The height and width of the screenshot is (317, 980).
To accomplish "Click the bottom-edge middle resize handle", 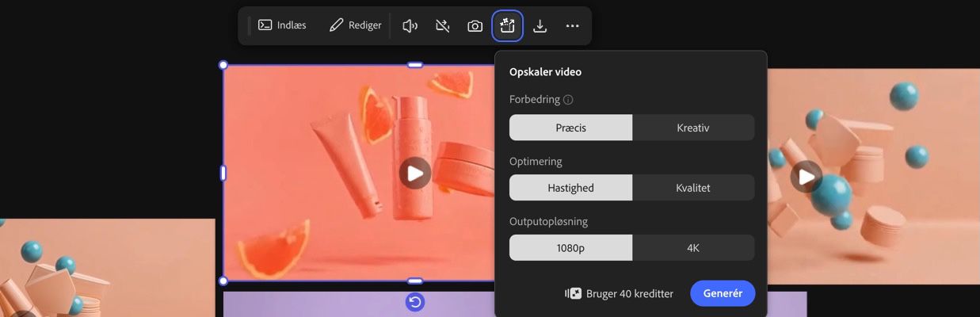I will coord(415,281).
